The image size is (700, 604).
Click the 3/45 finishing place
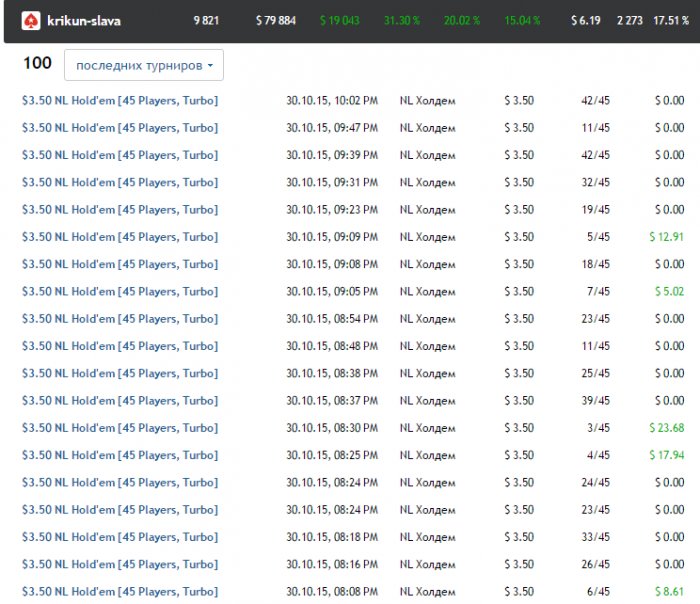pos(598,428)
